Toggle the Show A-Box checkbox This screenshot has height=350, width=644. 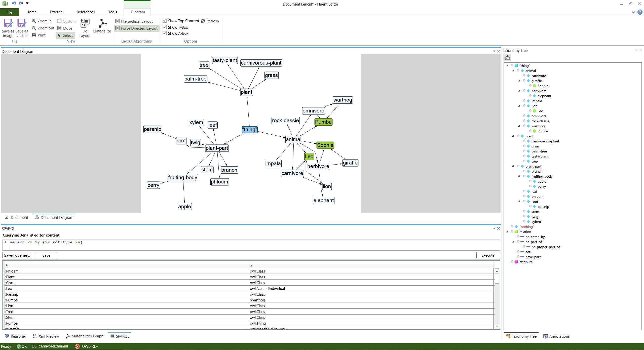[x=165, y=34]
